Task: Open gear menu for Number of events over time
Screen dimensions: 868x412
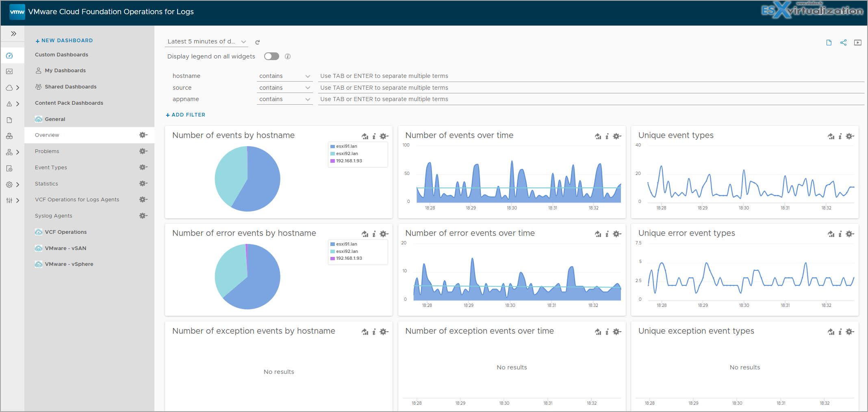Action: [x=617, y=136]
